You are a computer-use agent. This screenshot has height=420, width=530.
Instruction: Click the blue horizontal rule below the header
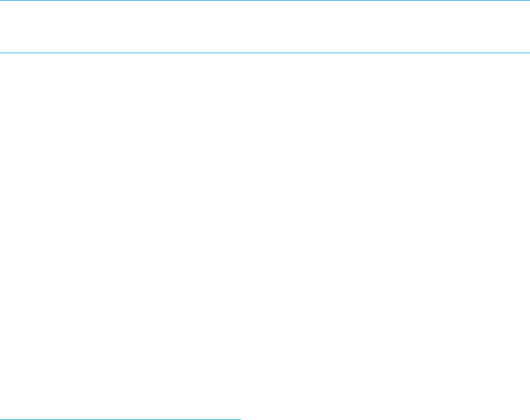265,53
